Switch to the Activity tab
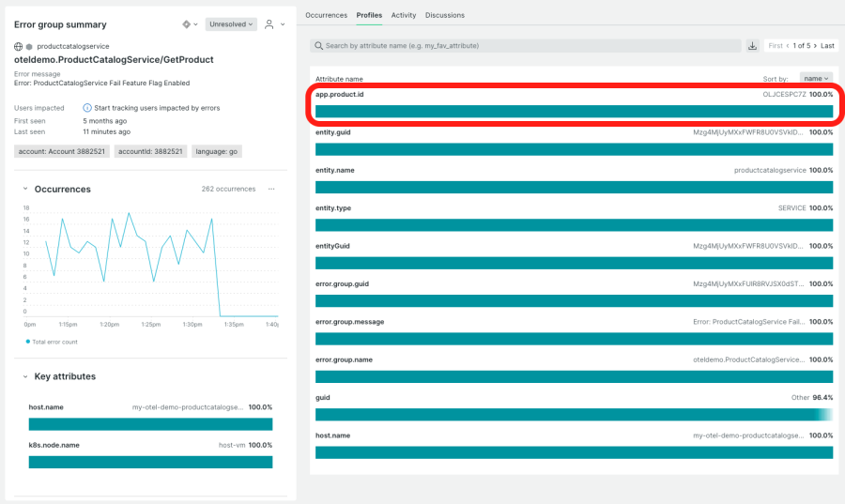This screenshot has width=845, height=504. [404, 15]
